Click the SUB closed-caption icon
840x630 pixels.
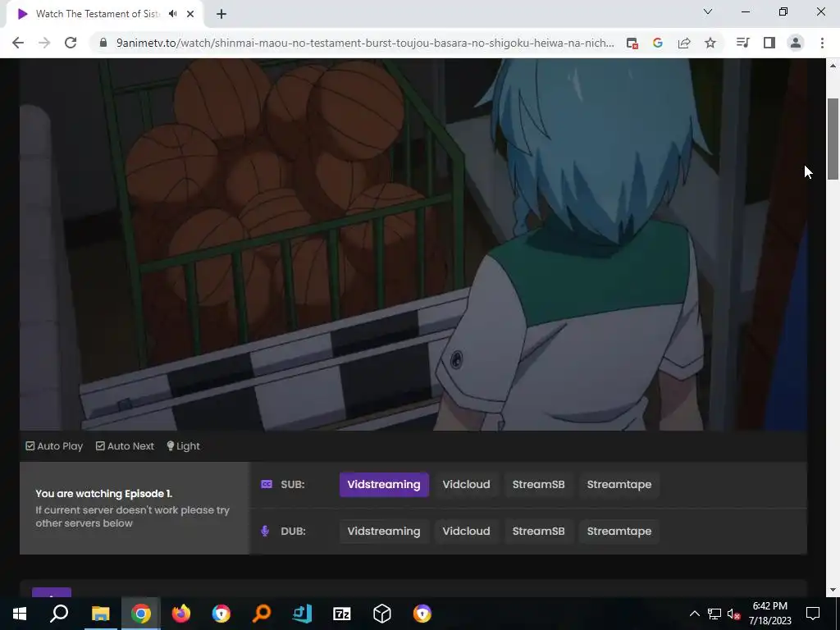tap(267, 484)
